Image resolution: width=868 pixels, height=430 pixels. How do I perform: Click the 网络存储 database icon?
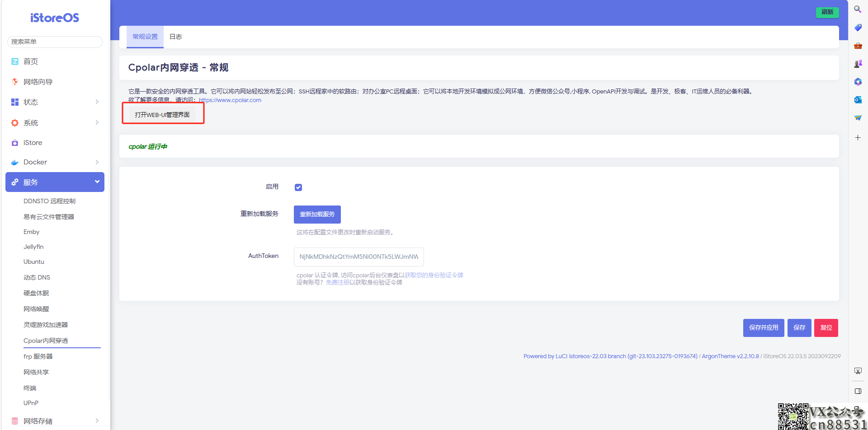(15, 421)
